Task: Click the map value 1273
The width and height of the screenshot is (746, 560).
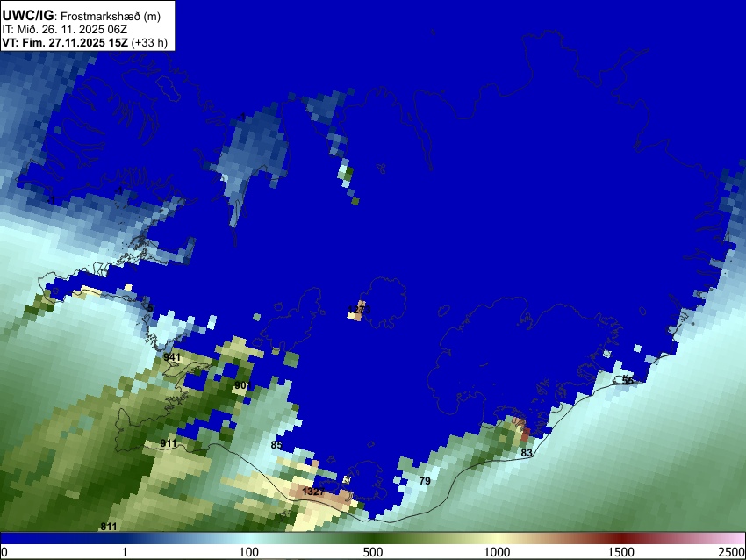Action: pyautogui.click(x=359, y=310)
